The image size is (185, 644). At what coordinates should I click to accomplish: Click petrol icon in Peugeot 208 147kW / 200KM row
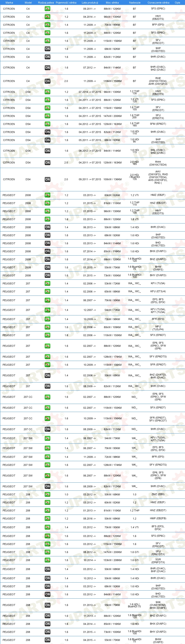tap(47, 552)
